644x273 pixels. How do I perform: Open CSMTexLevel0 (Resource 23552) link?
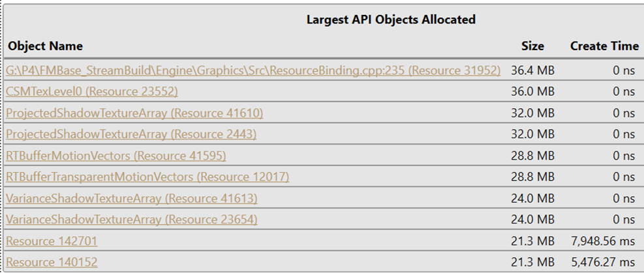point(92,91)
